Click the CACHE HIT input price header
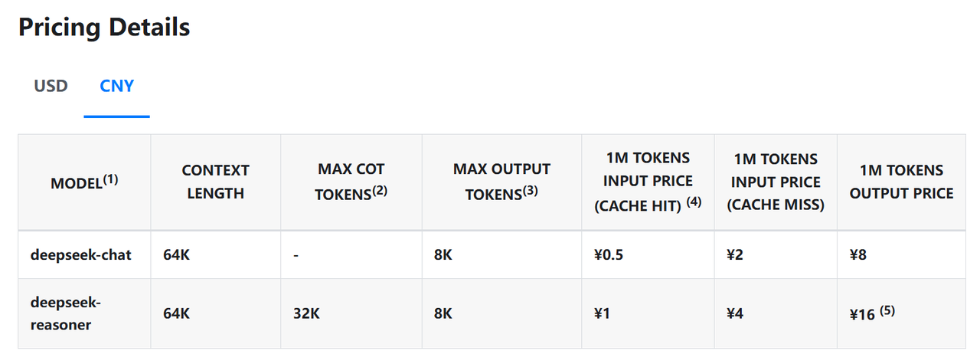The height and width of the screenshot is (364, 980). pyautogui.click(x=648, y=182)
